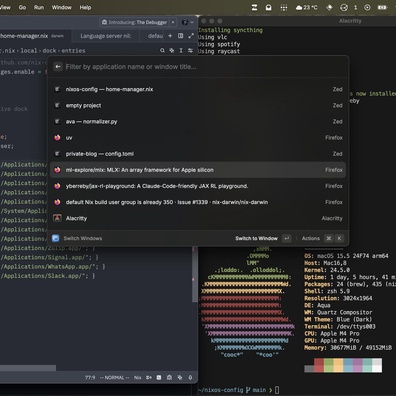Dismiss the 'Introducing: The Debugger' banner

point(173,22)
